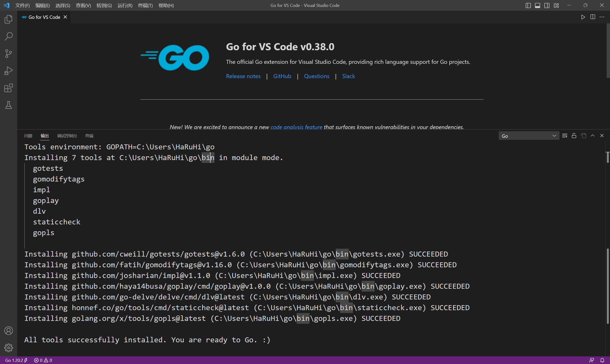This screenshot has height=364, width=610.
Task: Open the 文件(F) menu
Action: (22, 5)
